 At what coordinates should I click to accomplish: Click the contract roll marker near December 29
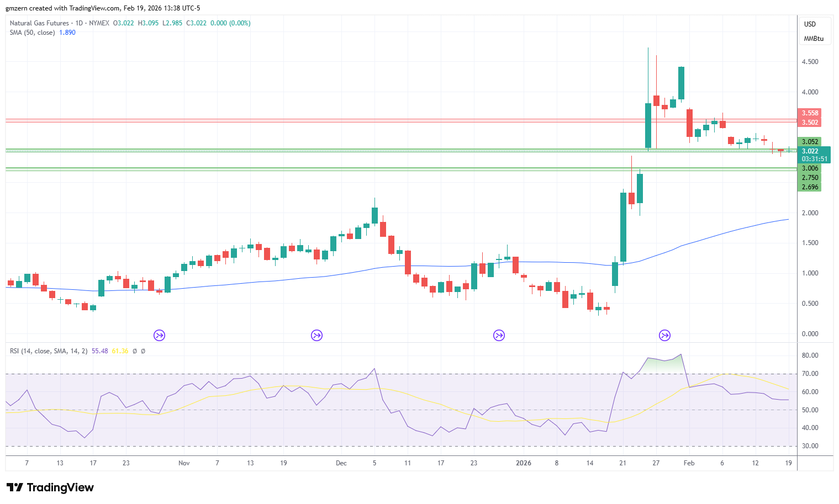pyautogui.click(x=499, y=335)
